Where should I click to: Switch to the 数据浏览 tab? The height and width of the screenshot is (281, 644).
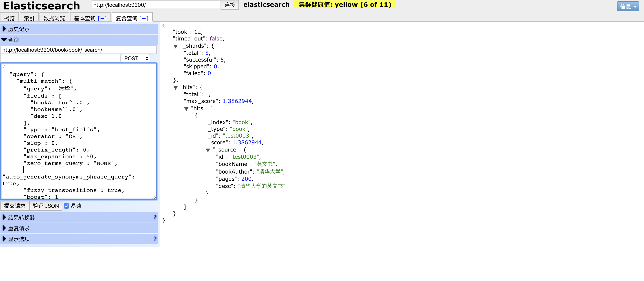click(54, 18)
